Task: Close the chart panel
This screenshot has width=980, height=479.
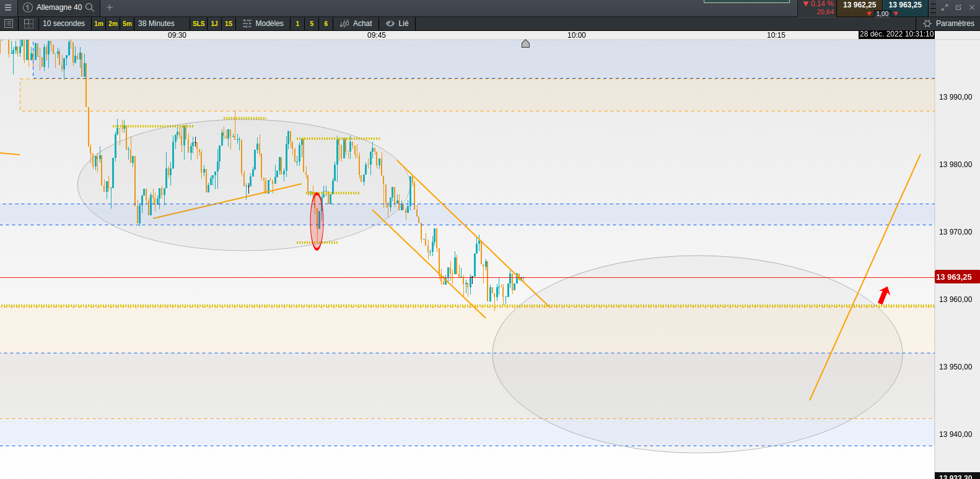Action: (x=972, y=7)
